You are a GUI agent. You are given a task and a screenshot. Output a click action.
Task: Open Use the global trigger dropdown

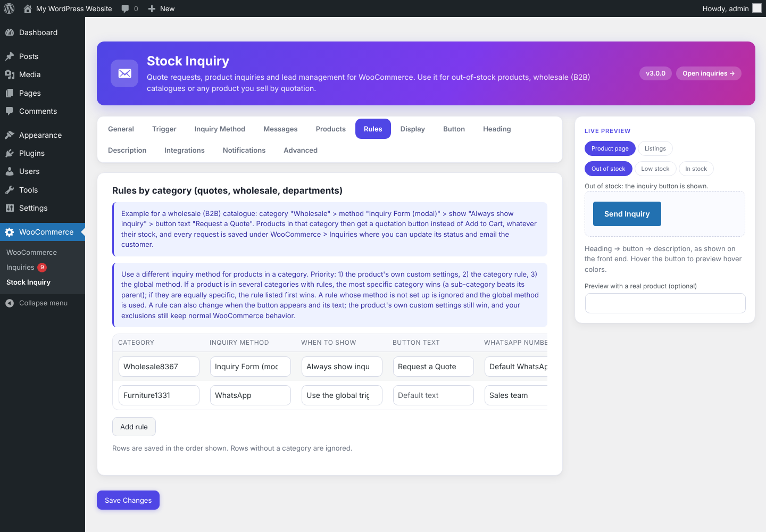click(342, 395)
